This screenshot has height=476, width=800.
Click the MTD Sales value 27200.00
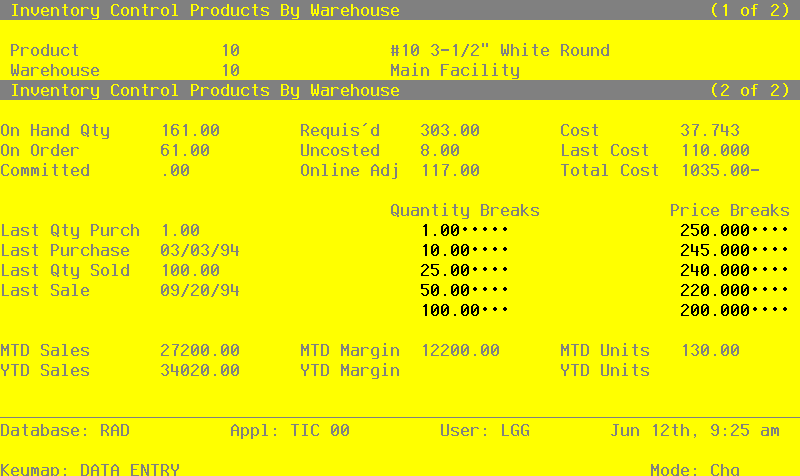tap(200, 350)
